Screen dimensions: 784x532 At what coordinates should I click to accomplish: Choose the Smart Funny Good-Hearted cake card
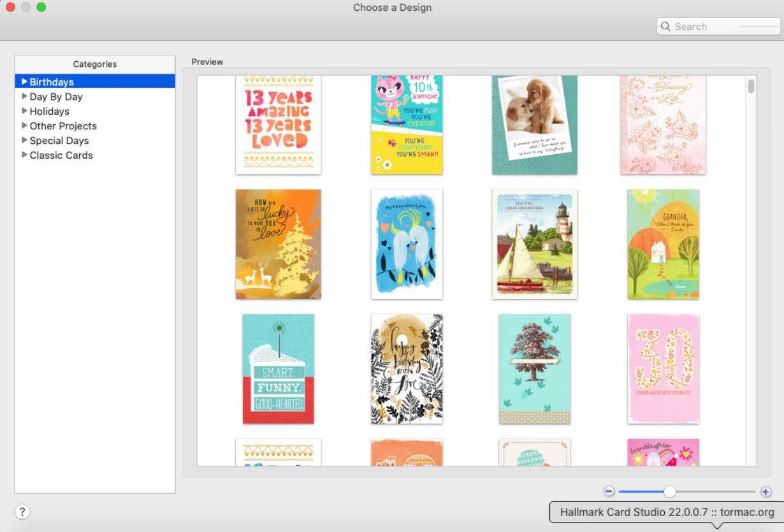pos(279,369)
